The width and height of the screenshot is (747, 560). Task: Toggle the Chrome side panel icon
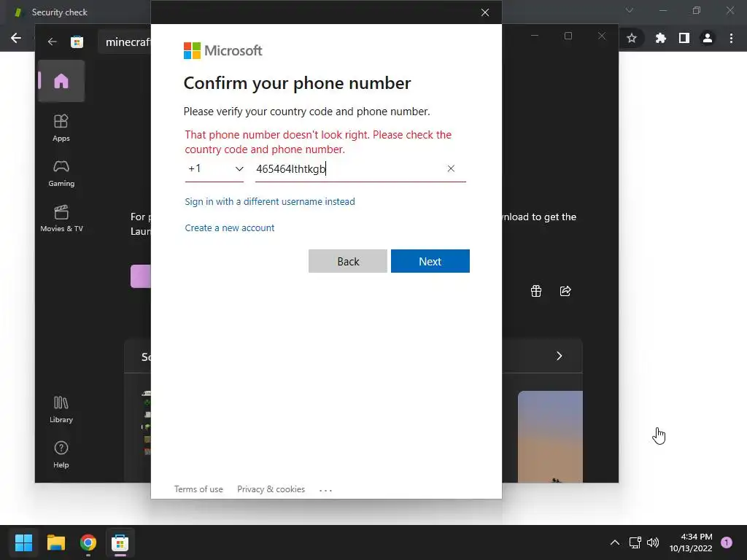pos(684,38)
